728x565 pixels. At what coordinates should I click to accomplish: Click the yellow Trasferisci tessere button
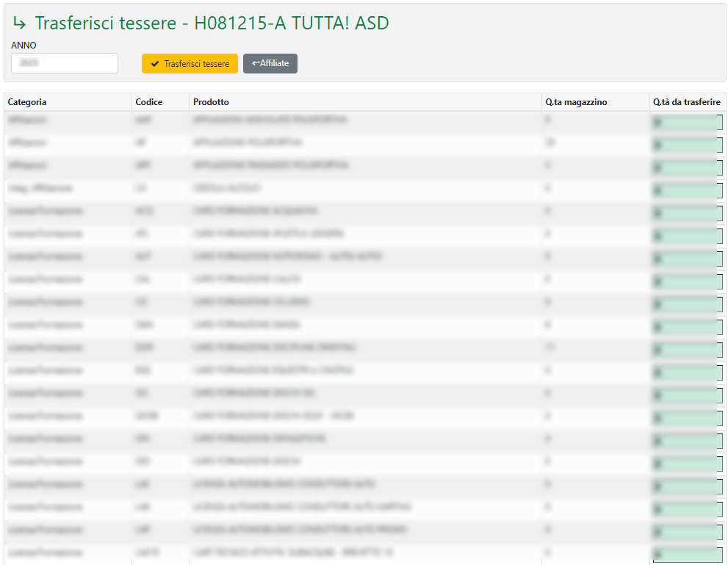(190, 64)
